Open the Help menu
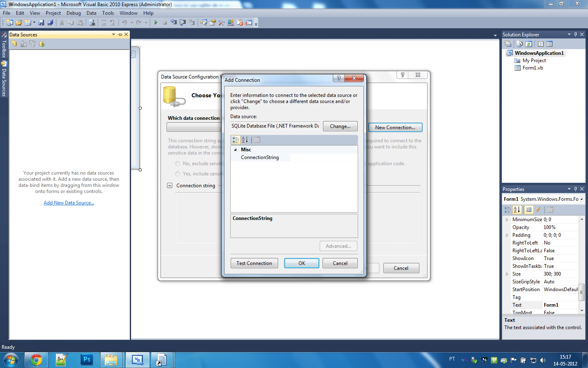Screen dimensions: 588x368 point(148,13)
